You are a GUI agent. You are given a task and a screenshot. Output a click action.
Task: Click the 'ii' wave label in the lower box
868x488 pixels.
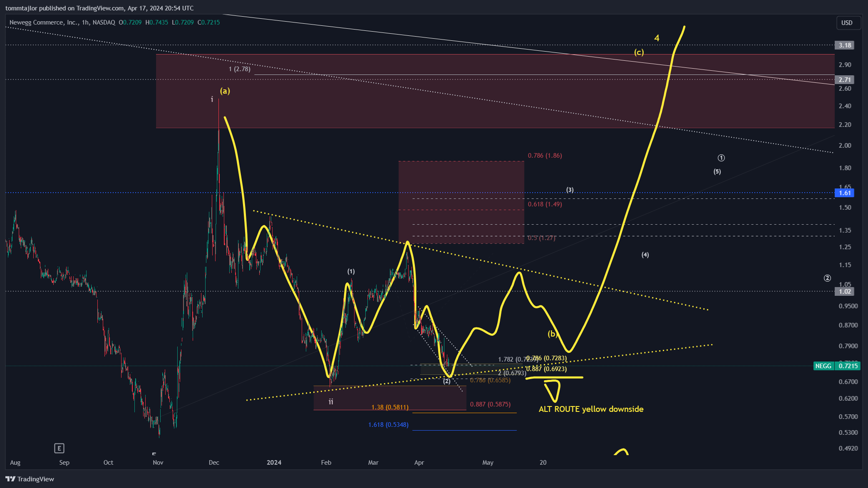pos(331,401)
